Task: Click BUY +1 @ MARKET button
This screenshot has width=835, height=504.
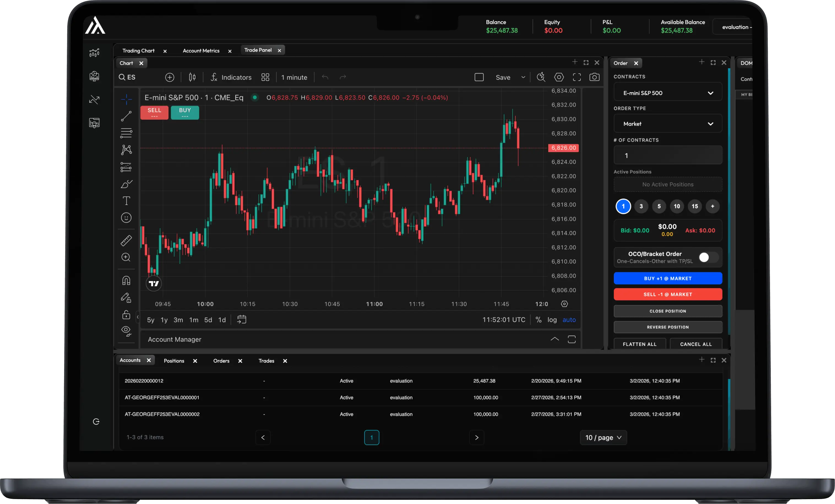Action: [x=668, y=278]
